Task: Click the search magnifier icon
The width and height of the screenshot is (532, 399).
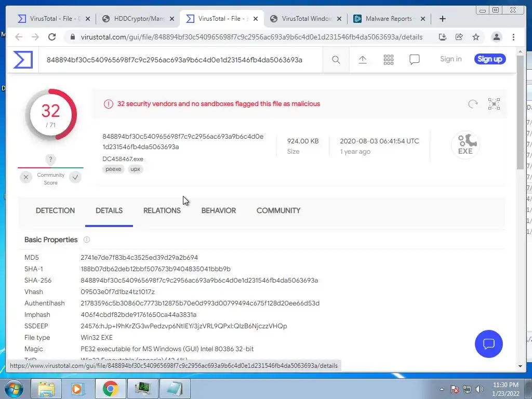Action: pyautogui.click(x=336, y=60)
